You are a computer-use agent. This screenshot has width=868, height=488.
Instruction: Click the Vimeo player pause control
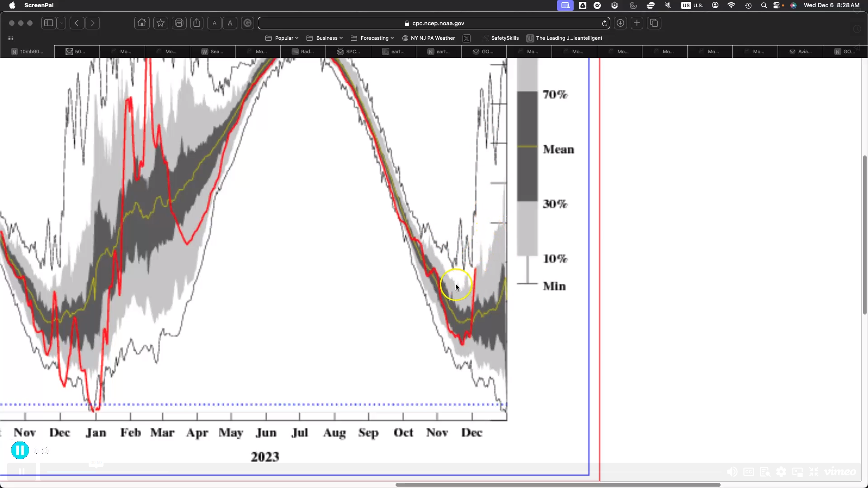22,472
